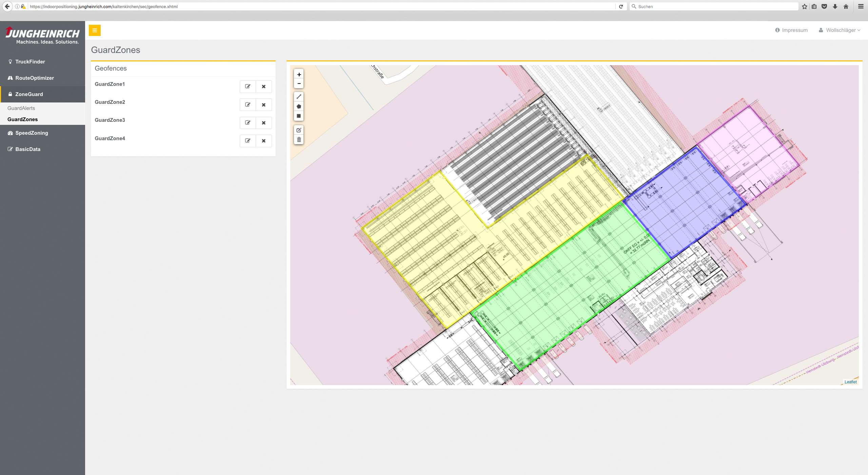868x475 pixels.
Task: Open the Wollschläger user dropdown
Action: [840, 30]
